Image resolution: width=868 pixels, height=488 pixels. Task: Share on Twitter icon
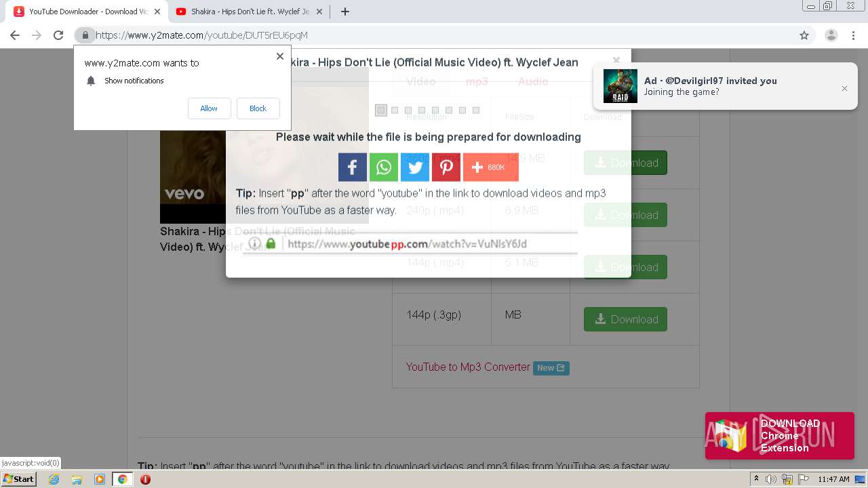coord(415,167)
